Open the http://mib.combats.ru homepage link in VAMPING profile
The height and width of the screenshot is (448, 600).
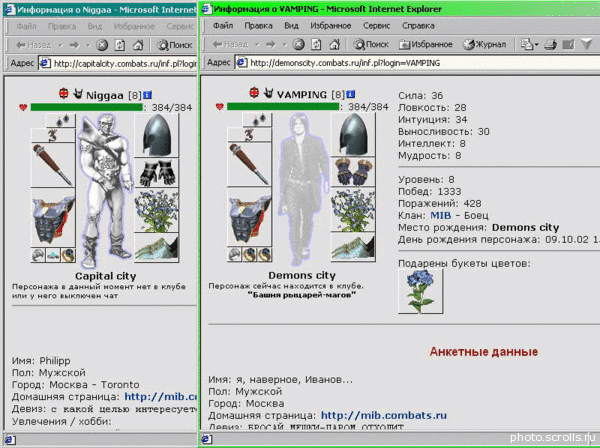pos(383,415)
